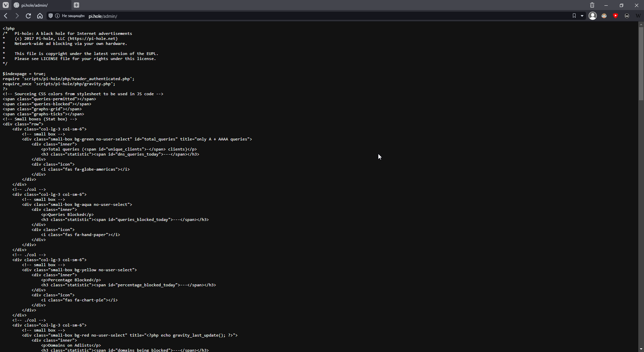This screenshot has width=644, height=352.
Task: Click the 'header_authenticated.php' require line
Action: tap(68, 79)
